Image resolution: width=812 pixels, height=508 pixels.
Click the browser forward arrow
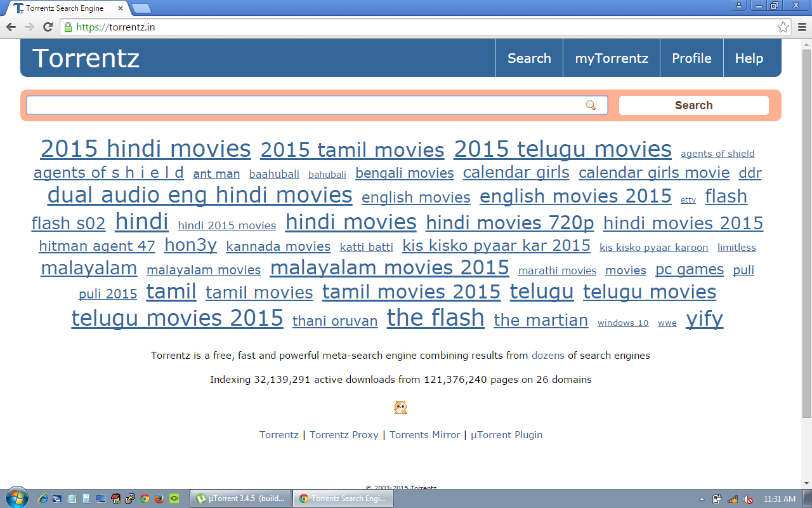pos(29,27)
